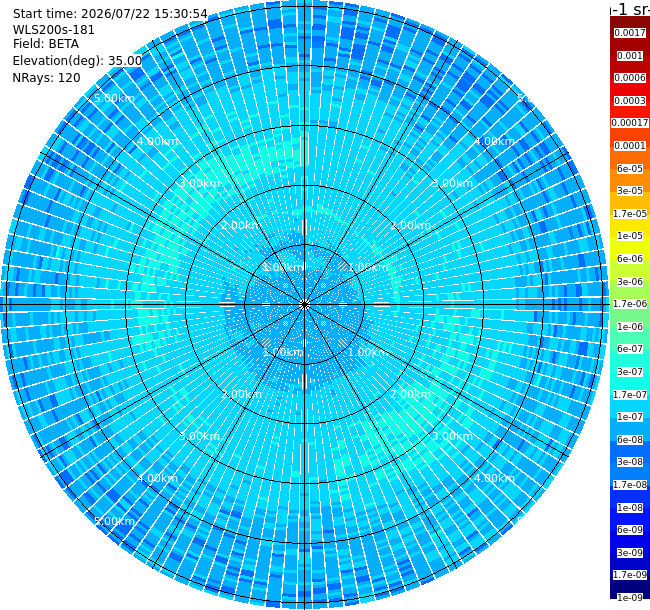Click the Start time text

[x=110, y=14]
